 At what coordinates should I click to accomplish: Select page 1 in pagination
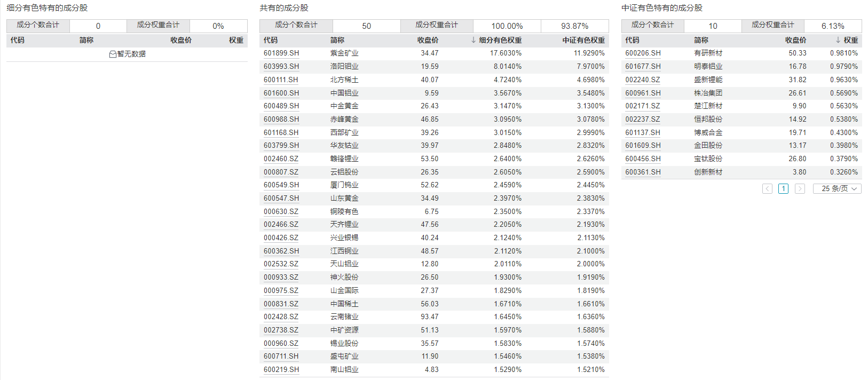[x=783, y=188]
